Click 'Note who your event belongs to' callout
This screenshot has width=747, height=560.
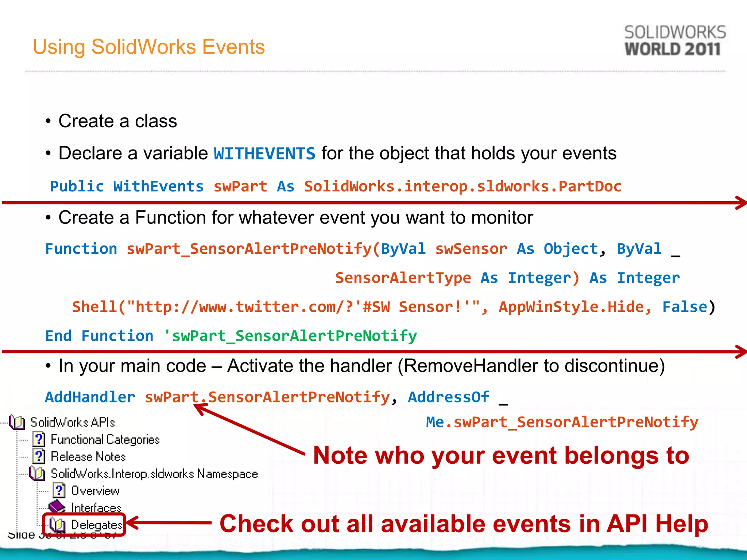501,455
